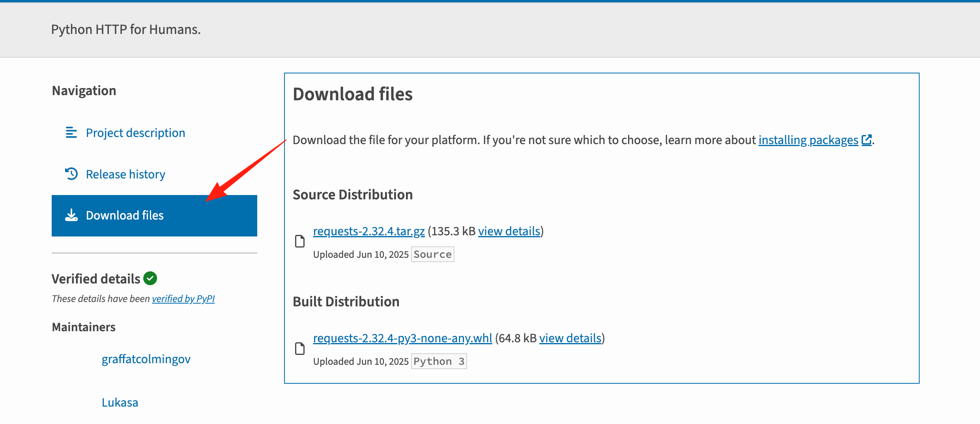Open maintainer Lukasa's profile
980x424 pixels.
click(120, 402)
